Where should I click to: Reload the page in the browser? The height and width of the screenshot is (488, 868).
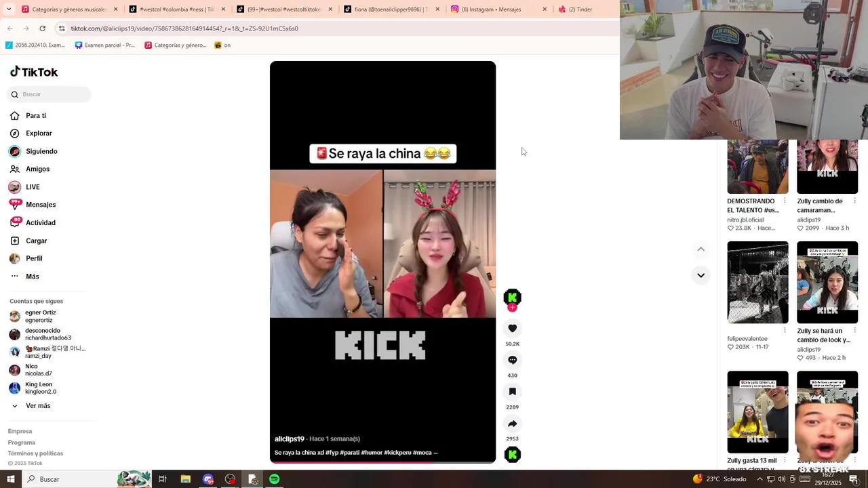coord(42,28)
